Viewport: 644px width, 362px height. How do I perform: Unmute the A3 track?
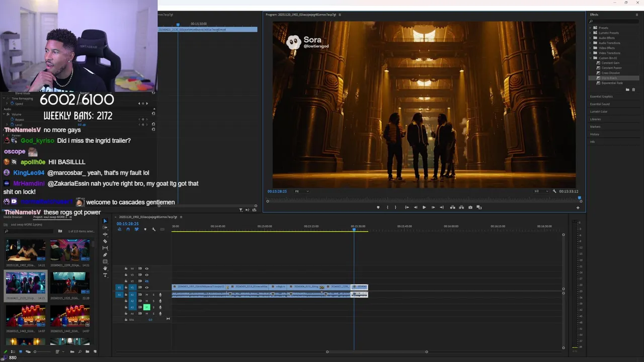(147, 307)
